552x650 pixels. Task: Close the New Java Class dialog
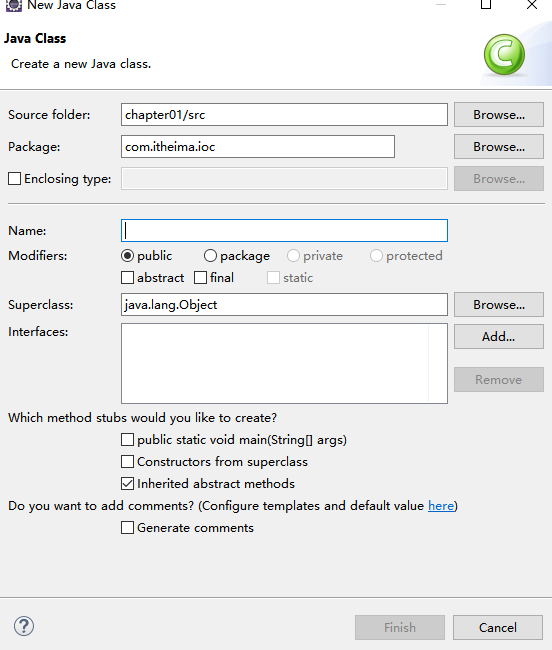tap(532, 5)
